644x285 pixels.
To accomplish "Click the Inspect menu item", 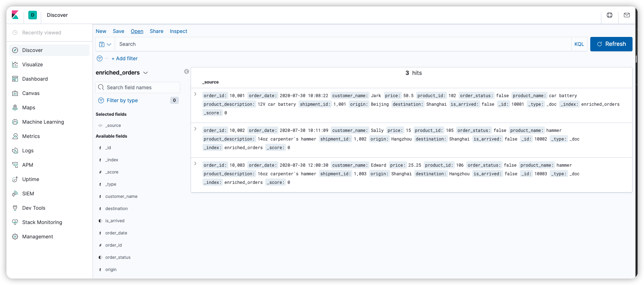I will point(178,31).
